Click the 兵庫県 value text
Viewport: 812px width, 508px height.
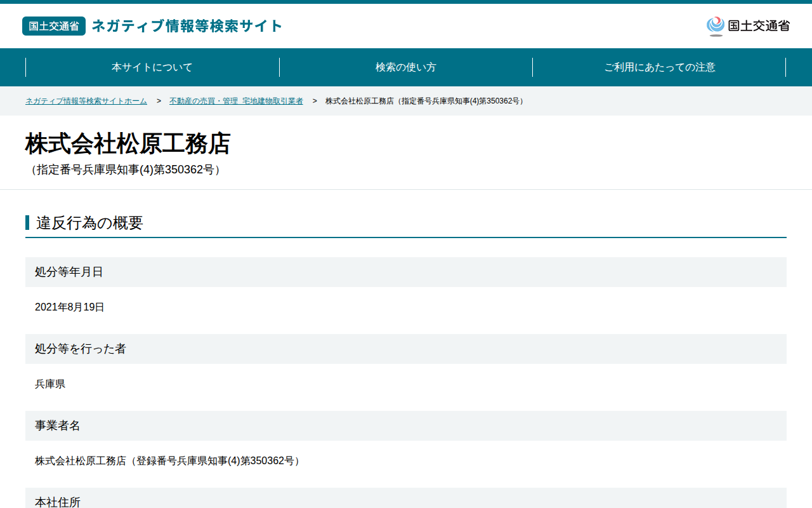point(50,384)
